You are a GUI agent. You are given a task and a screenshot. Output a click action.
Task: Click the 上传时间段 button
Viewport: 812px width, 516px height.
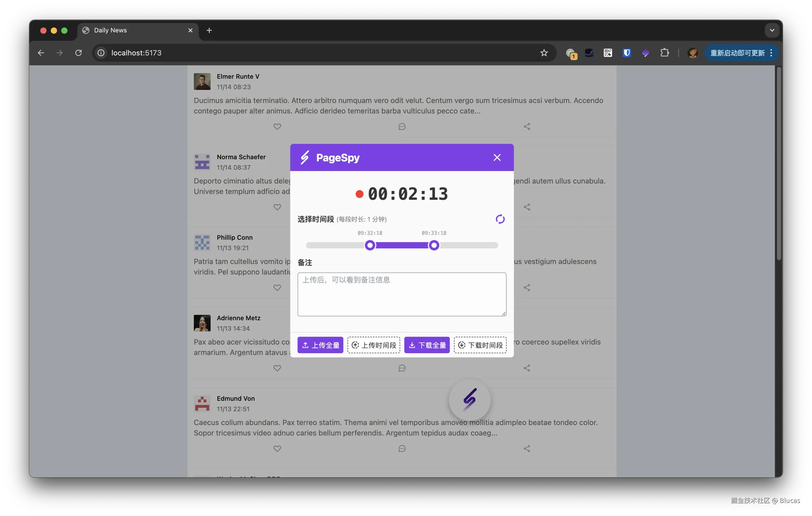click(374, 345)
